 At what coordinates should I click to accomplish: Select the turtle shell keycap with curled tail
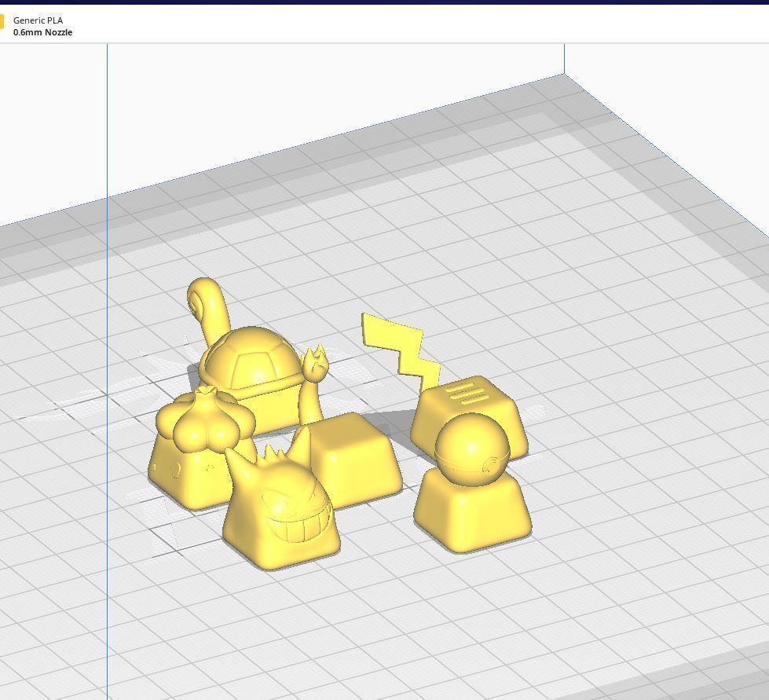250,363
